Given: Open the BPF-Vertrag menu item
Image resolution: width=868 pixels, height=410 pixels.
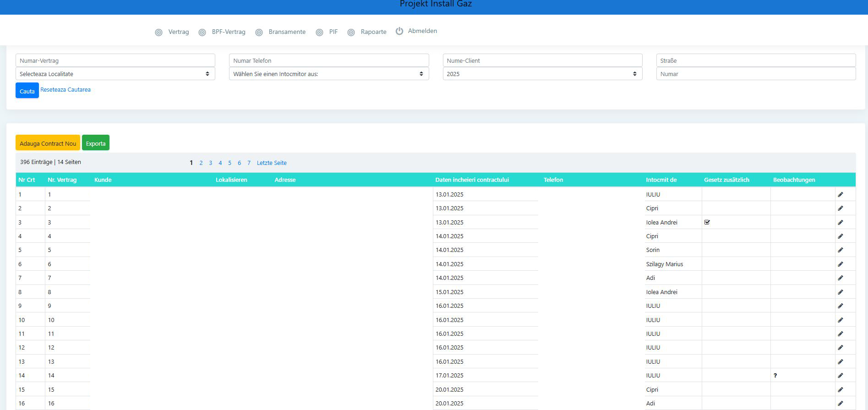Looking at the screenshot, I should [228, 32].
